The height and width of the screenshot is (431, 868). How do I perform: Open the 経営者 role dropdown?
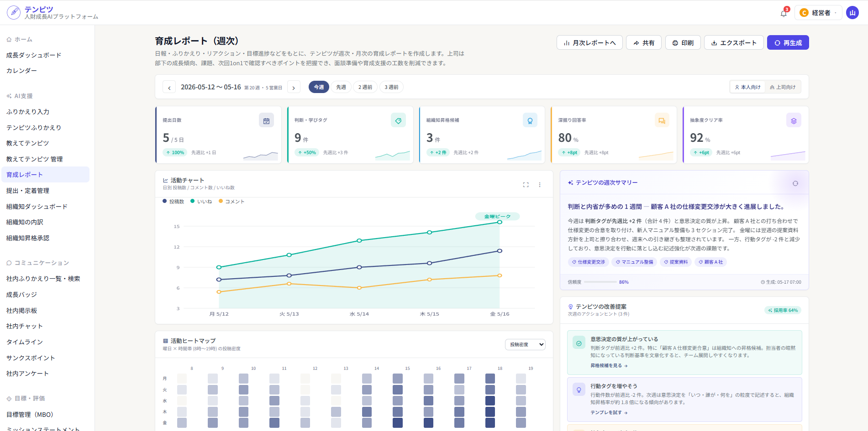point(819,13)
